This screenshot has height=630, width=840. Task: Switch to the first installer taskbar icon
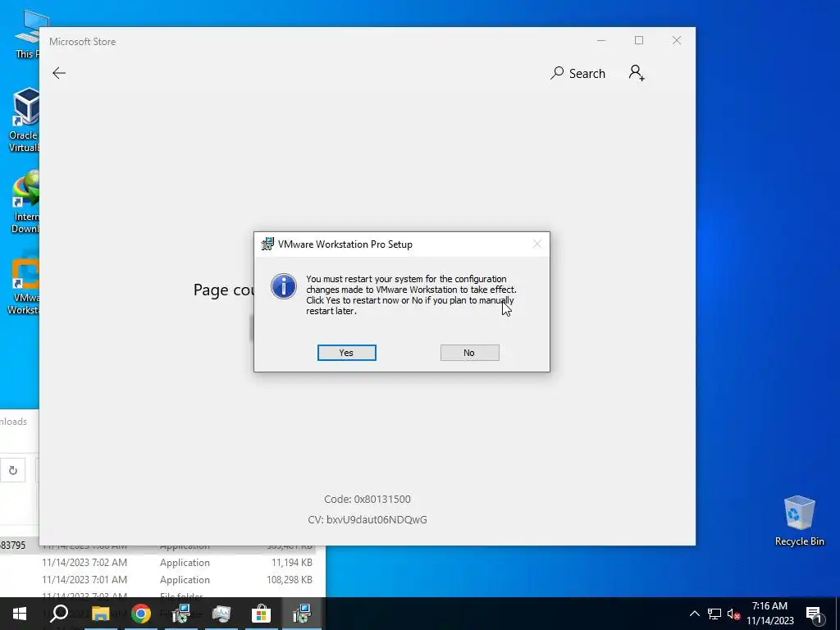(x=181, y=614)
